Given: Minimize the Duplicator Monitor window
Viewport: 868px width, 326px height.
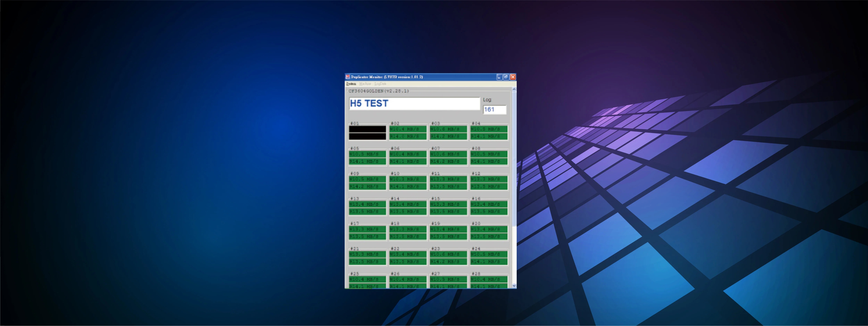Looking at the screenshot, I should pyautogui.click(x=499, y=77).
